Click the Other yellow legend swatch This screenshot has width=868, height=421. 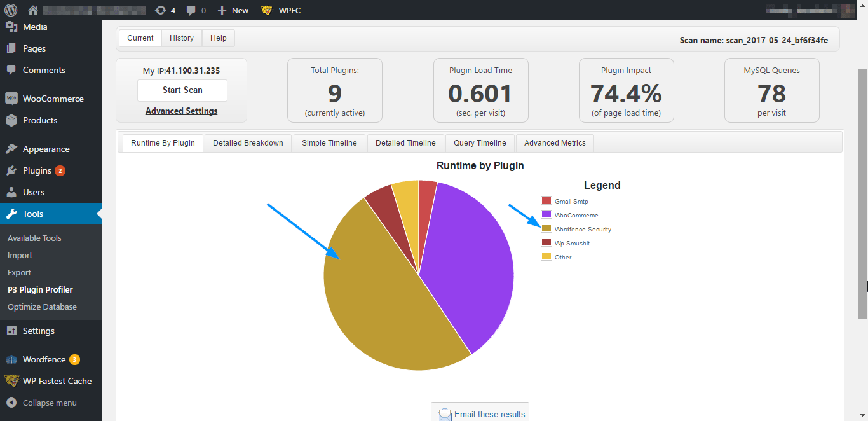[546, 257]
